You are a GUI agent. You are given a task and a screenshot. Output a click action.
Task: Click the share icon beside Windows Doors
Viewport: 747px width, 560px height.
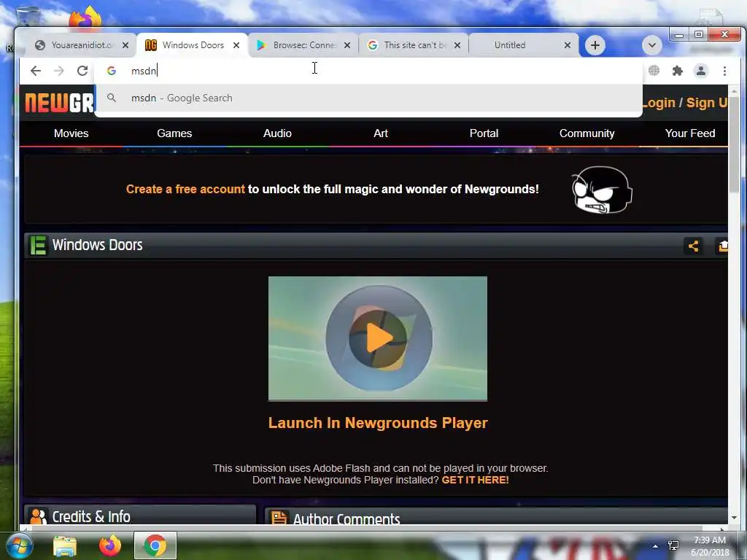pos(693,246)
